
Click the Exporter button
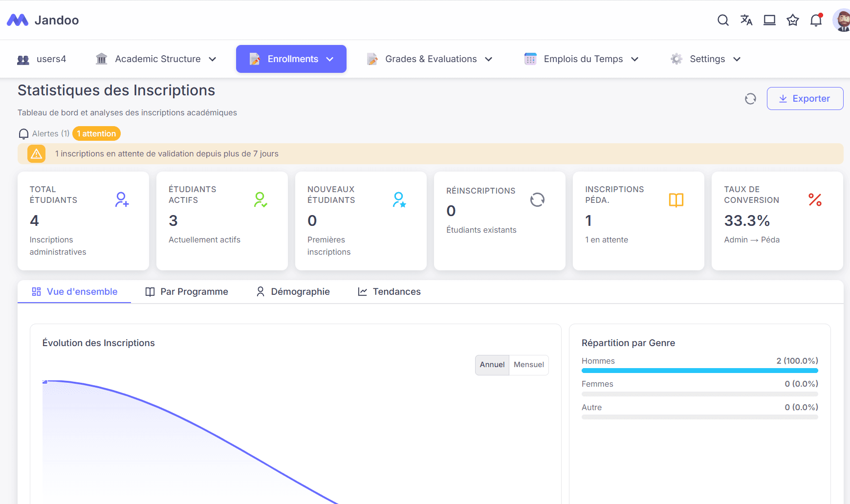(805, 98)
